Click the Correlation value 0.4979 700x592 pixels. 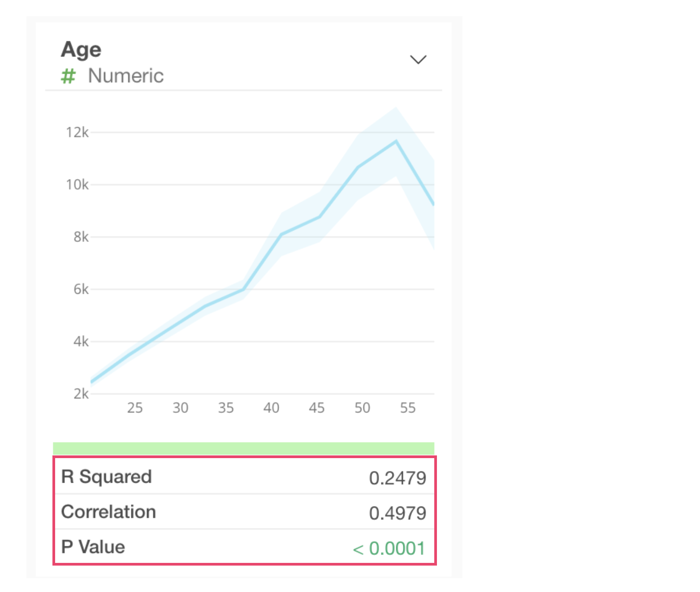[x=398, y=513]
